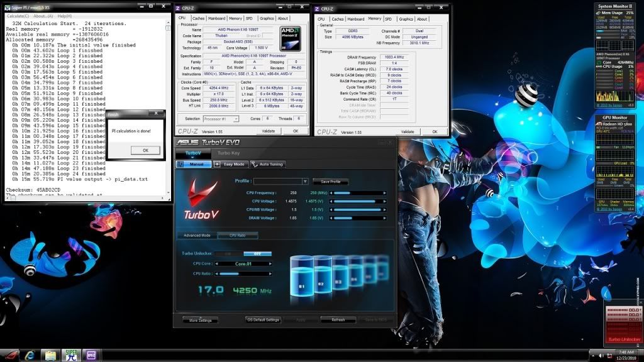Open Mainboard tab in left CPU-Z window
This screenshot has width=644, height=362.
pyautogui.click(x=216, y=18)
